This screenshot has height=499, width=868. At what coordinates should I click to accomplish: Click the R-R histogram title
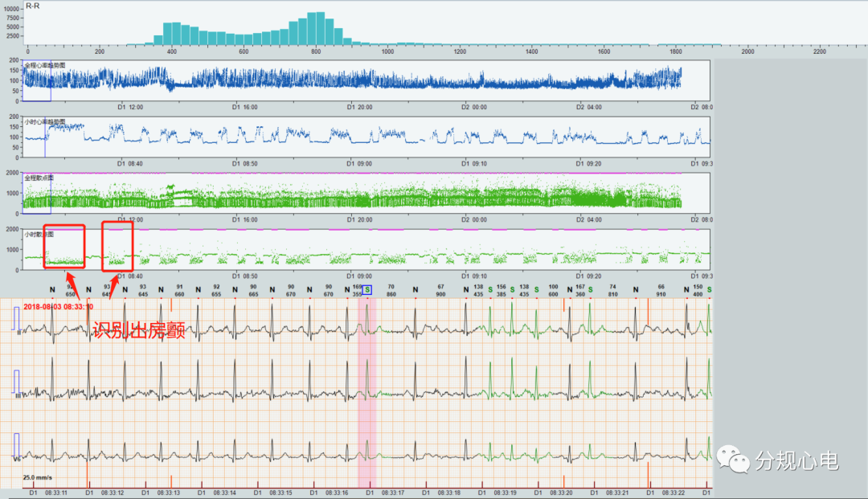[33, 6]
